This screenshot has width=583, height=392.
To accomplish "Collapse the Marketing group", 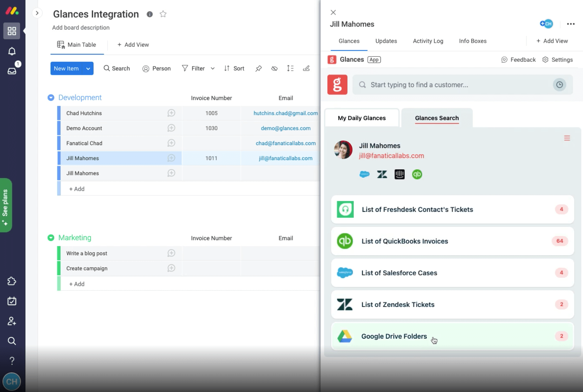I will 51,238.
